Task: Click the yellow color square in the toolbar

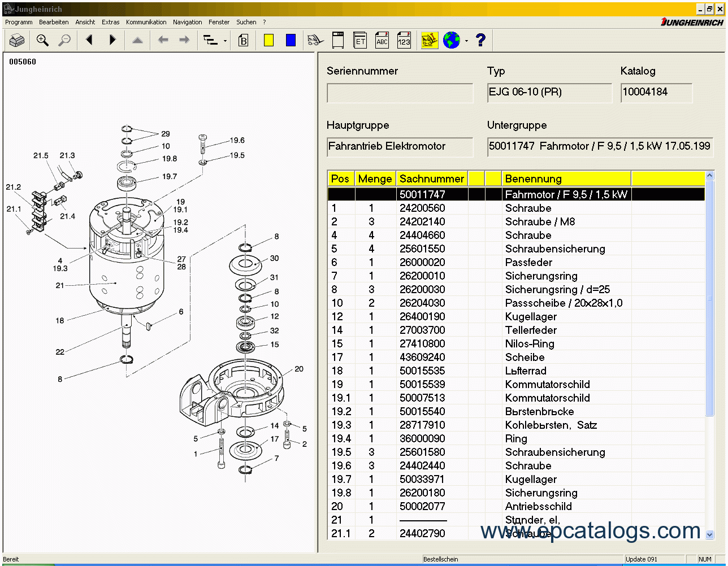Action: pyautogui.click(x=268, y=40)
